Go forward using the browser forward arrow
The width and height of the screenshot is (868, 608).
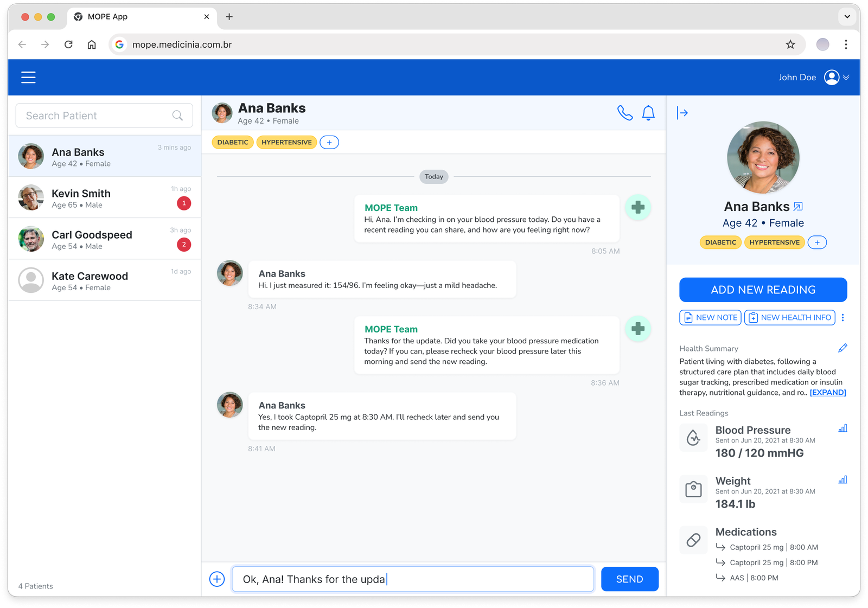[45, 44]
